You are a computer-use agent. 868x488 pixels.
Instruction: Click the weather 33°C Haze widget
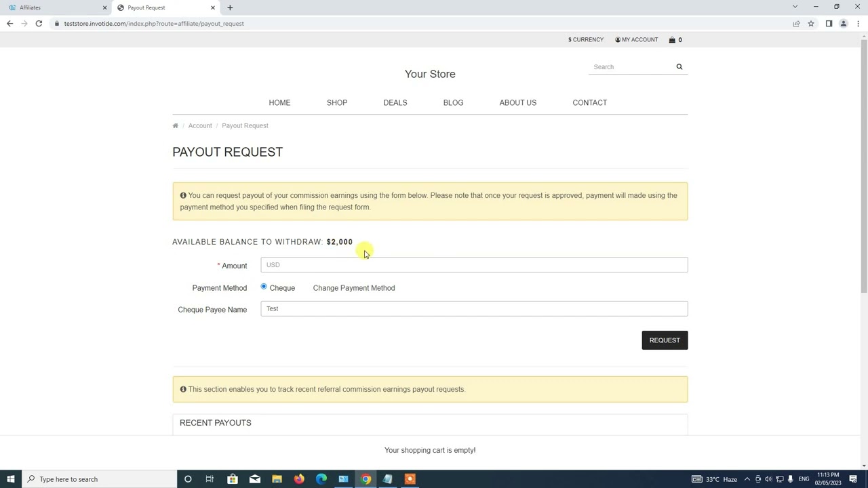coord(715,479)
